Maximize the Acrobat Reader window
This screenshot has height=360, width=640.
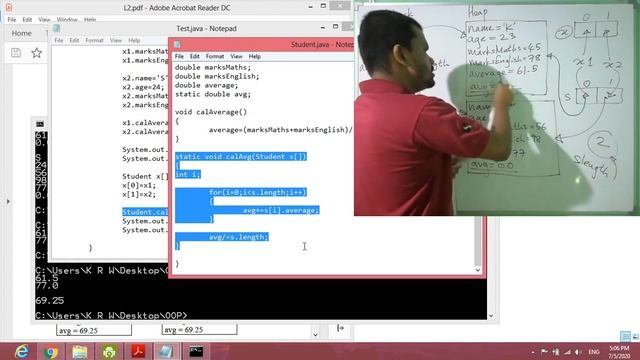click(x=323, y=6)
